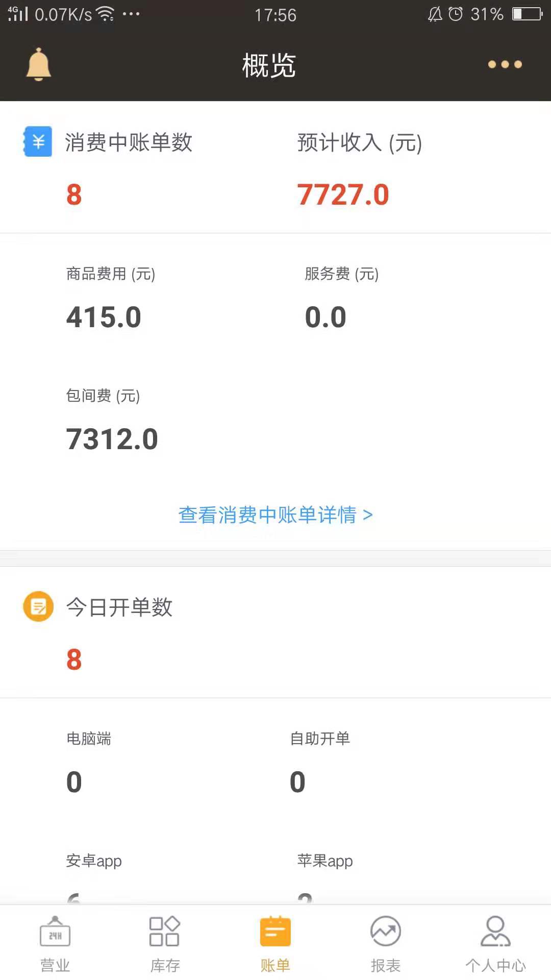
Task: Open 查看消费中账单详情 link
Action: (275, 515)
